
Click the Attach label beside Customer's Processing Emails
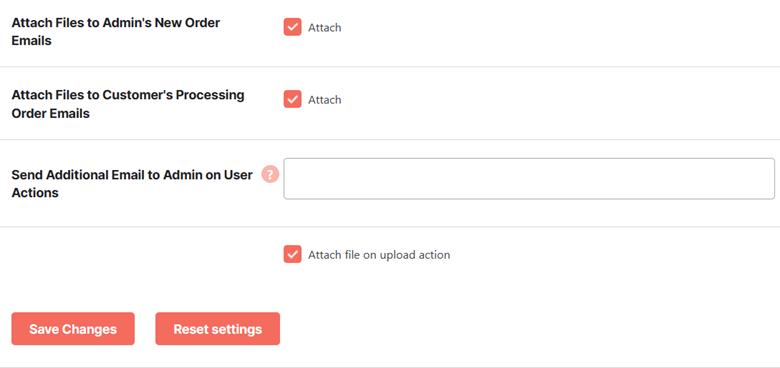click(x=324, y=99)
